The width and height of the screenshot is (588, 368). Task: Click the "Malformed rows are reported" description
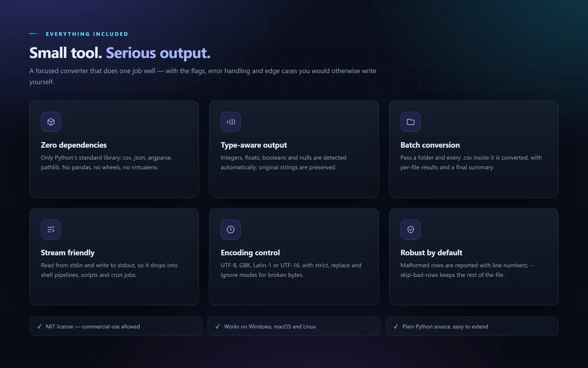coord(467,270)
